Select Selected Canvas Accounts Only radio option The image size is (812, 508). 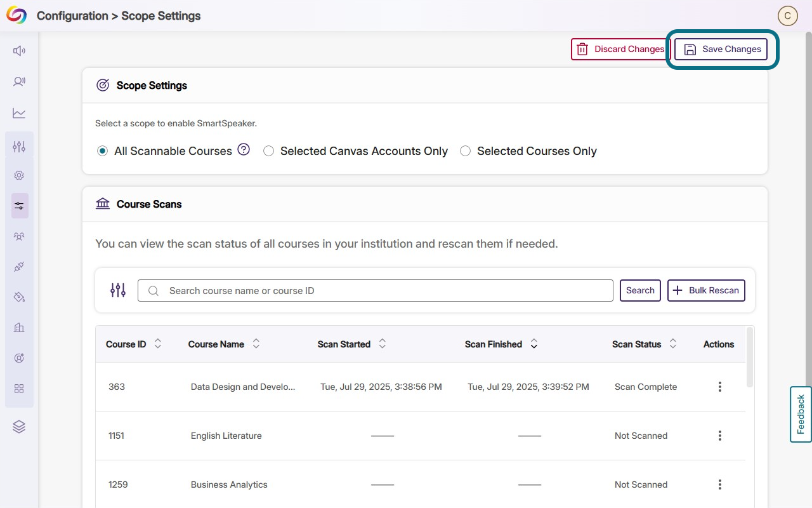point(268,151)
